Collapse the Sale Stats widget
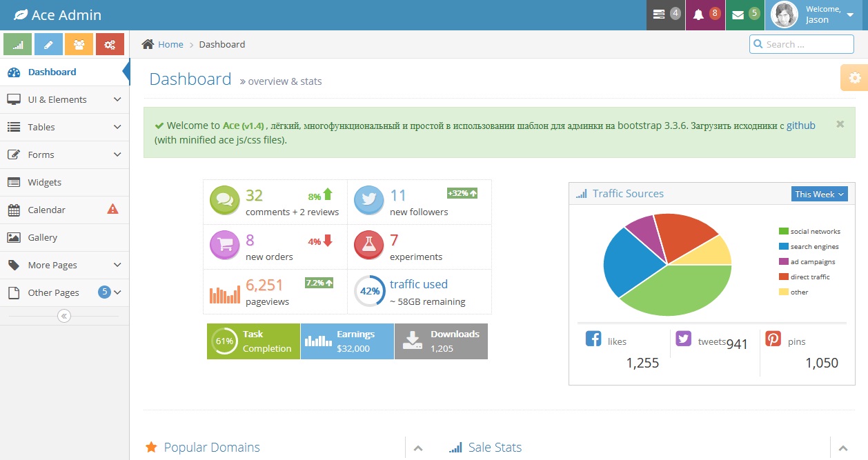 842,448
